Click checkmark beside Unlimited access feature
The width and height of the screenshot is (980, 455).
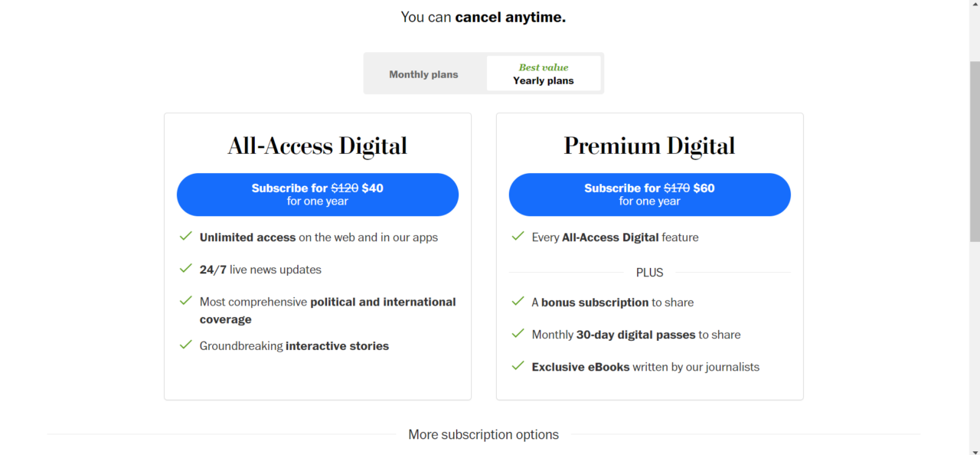coord(185,237)
